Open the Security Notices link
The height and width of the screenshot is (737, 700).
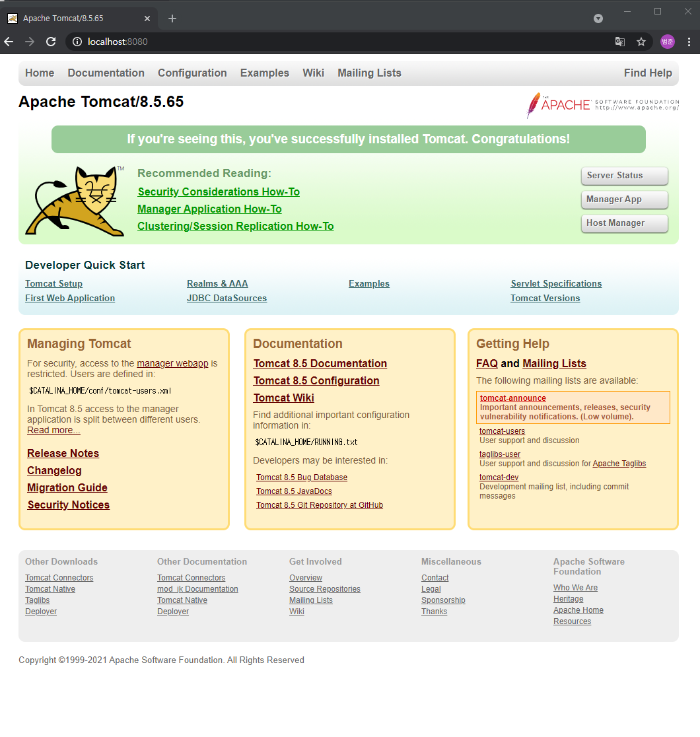point(68,505)
